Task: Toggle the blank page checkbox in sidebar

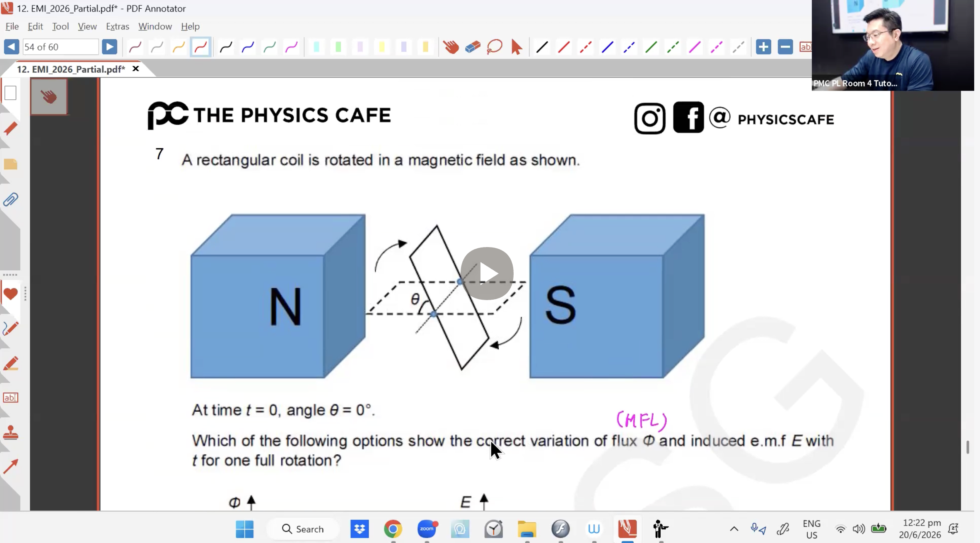Action: click(10, 93)
